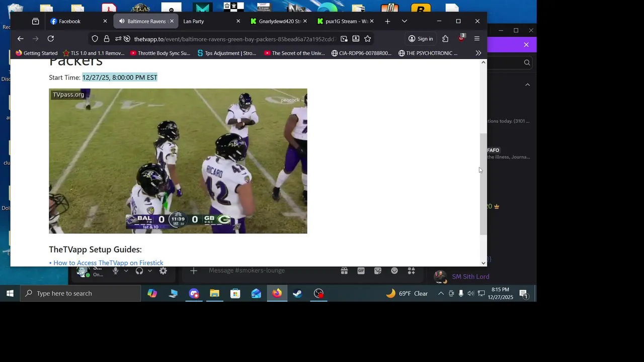644x362 pixels.
Task: Click the X in Discord's purple banner
Action: (x=526, y=45)
